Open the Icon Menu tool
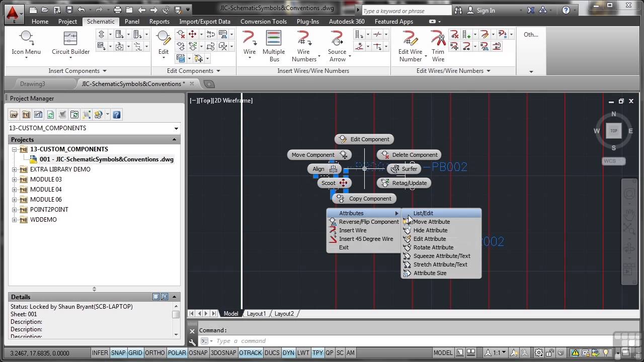The image size is (644, 362). 26,43
